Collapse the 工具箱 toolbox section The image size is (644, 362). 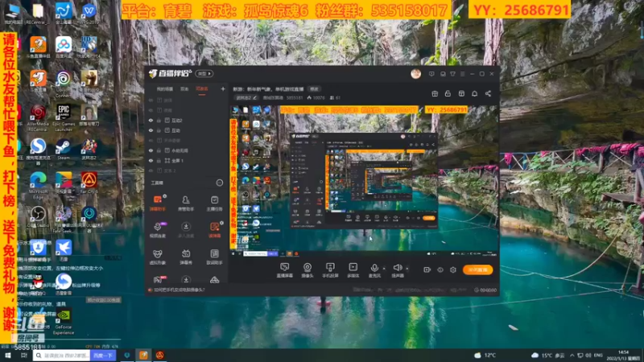coord(219,183)
